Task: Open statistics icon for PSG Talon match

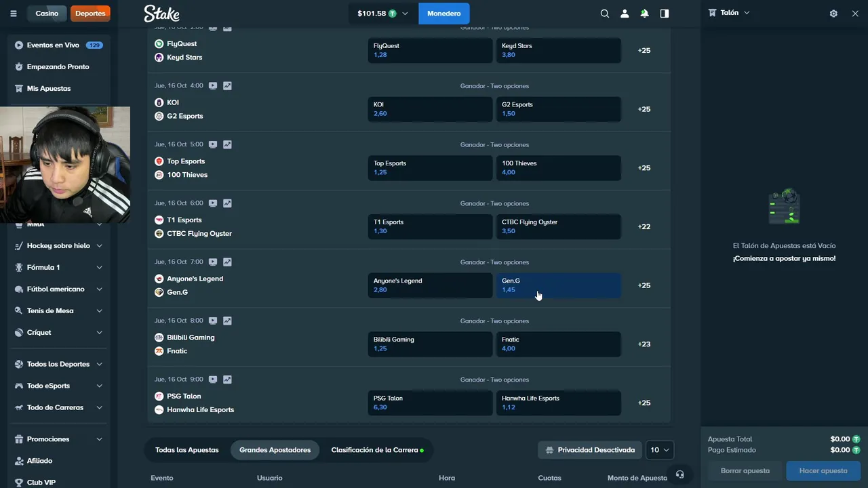Action: click(227, 380)
